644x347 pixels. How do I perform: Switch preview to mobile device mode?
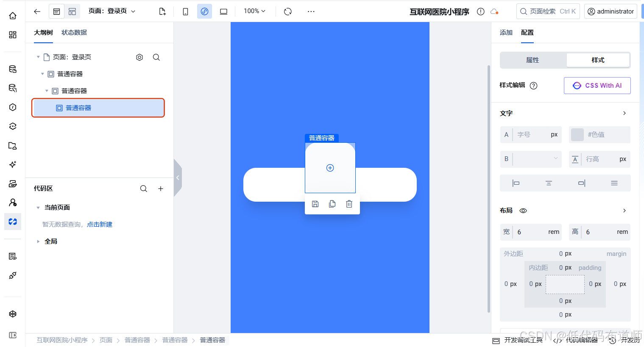point(185,11)
